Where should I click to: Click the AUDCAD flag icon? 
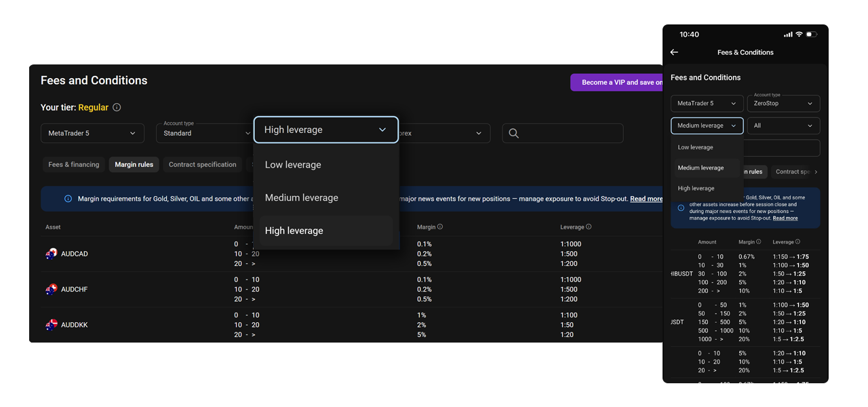(51, 254)
